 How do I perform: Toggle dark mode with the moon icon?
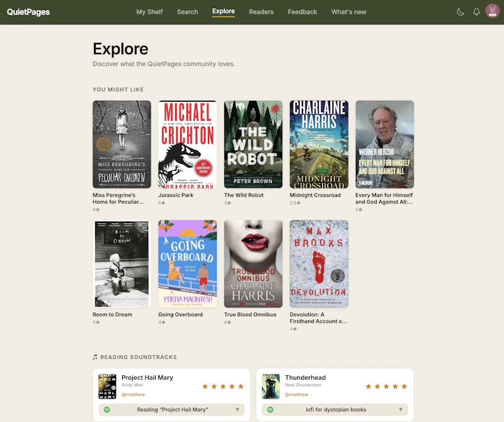(x=461, y=12)
